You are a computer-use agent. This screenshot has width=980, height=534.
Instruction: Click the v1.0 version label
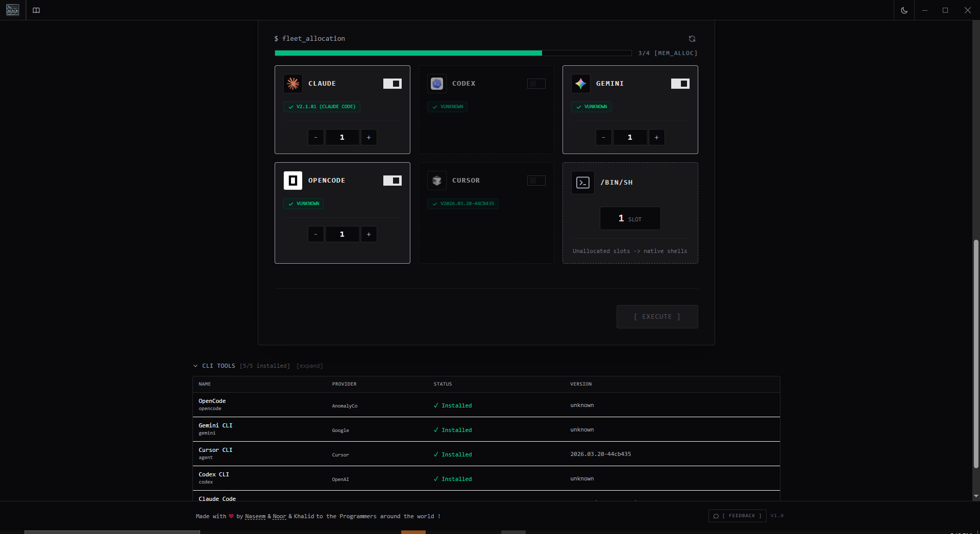777,516
